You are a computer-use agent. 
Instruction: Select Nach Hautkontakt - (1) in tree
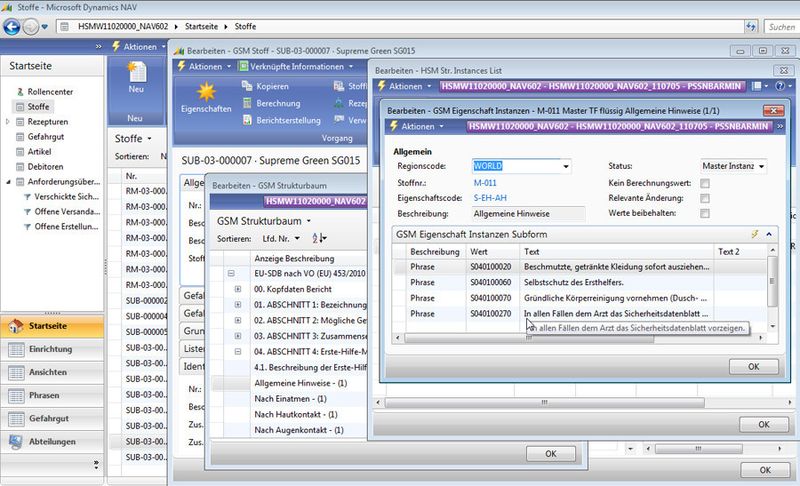point(296,415)
